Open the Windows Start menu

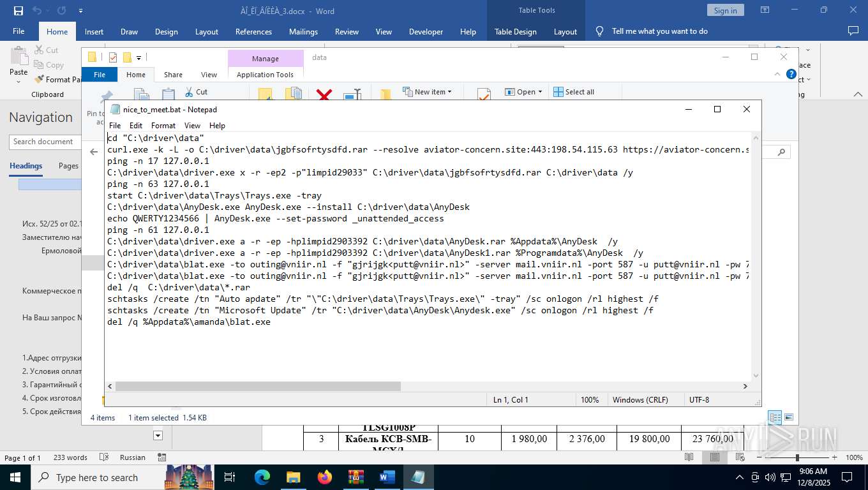tap(15, 477)
